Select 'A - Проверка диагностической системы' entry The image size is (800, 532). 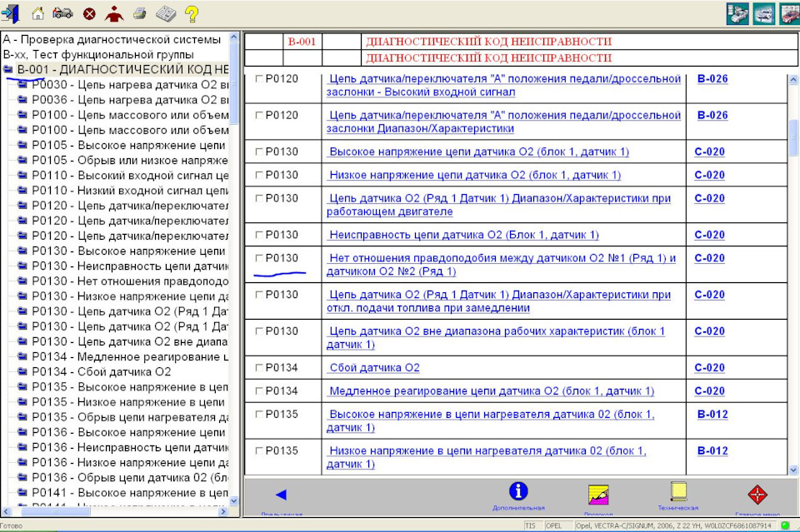(112, 39)
